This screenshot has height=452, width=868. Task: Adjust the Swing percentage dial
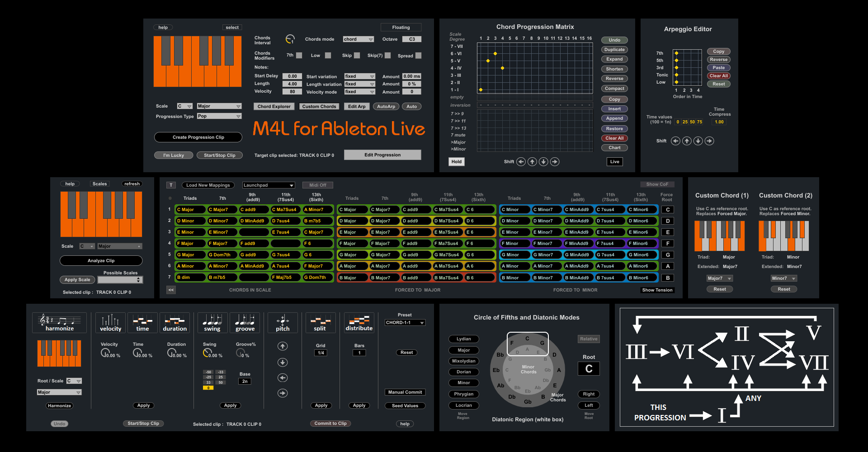click(207, 353)
